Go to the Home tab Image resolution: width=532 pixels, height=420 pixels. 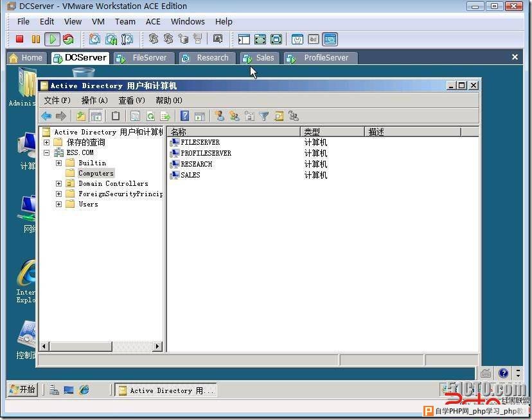pos(26,58)
